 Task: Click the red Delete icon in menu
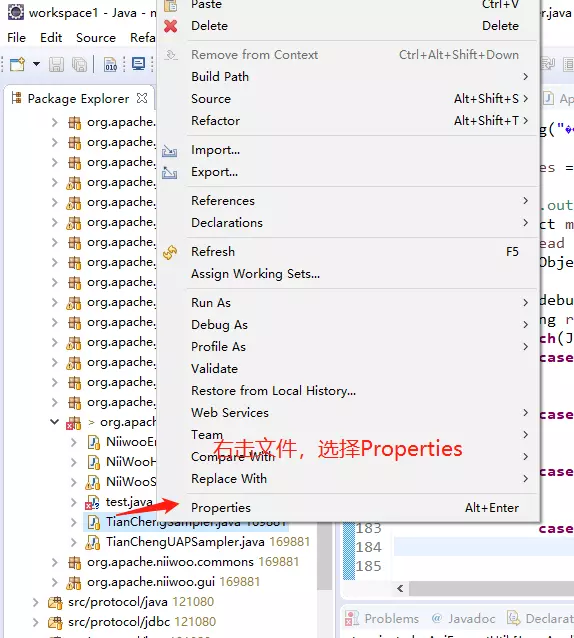[170, 26]
